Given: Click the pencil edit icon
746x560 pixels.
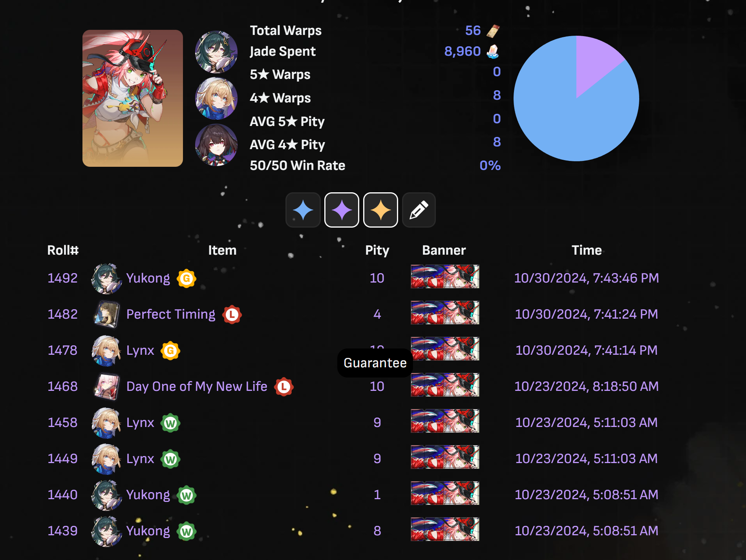Looking at the screenshot, I should click(x=419, y=210).
